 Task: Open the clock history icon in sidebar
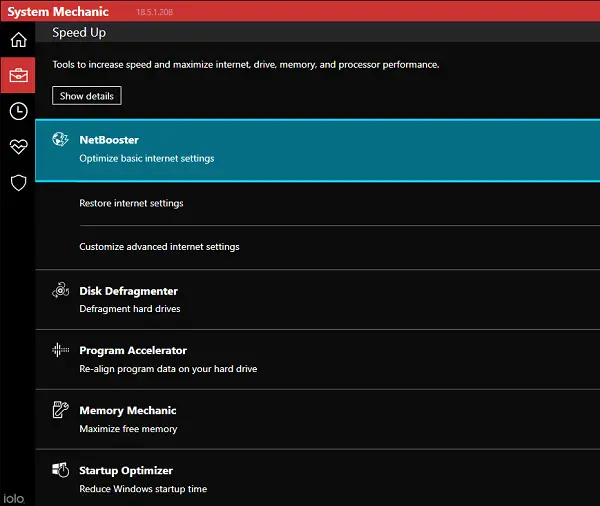click(18, 111)
